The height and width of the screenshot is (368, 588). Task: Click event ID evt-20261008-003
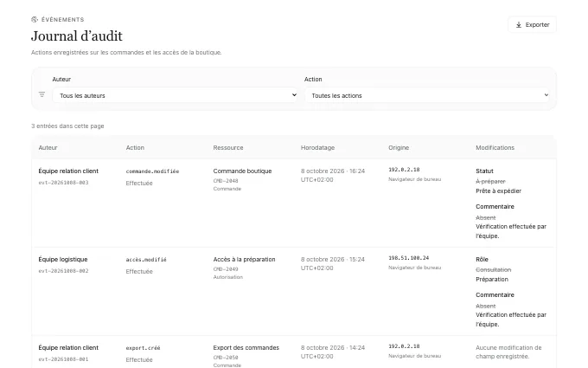(63, 183)
